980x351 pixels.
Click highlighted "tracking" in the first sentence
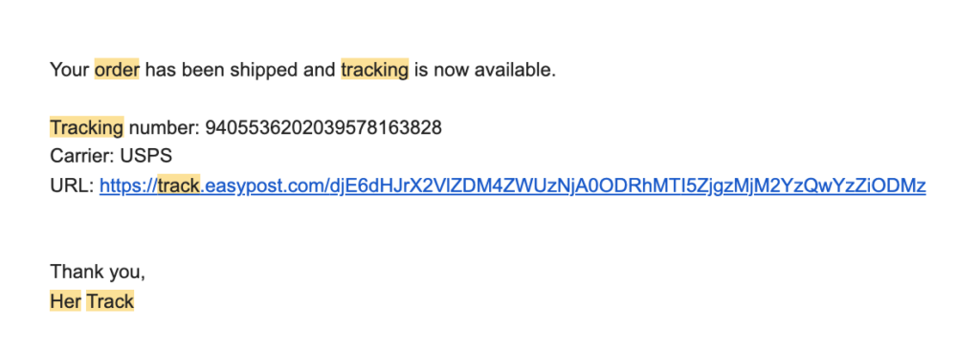[374, 69]
